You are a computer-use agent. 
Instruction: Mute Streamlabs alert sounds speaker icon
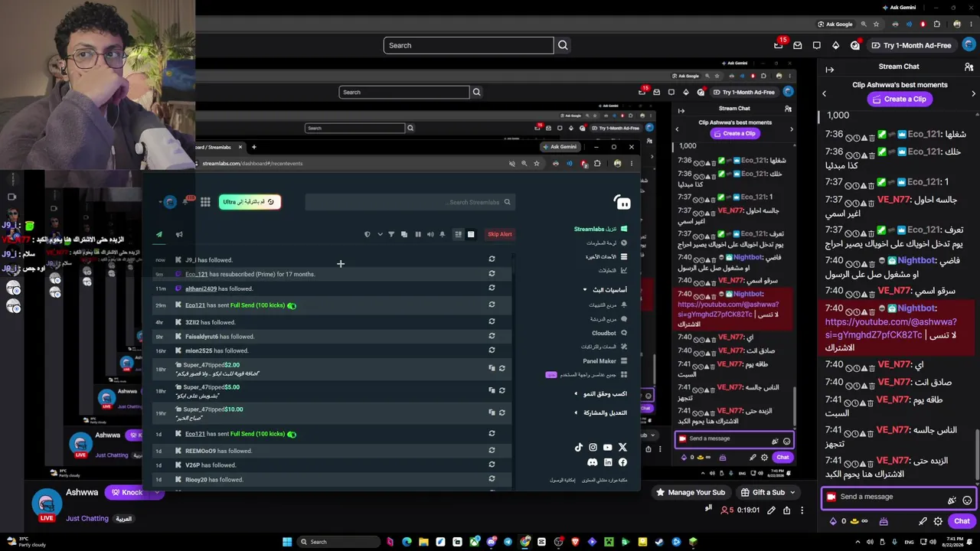point(430,234)
